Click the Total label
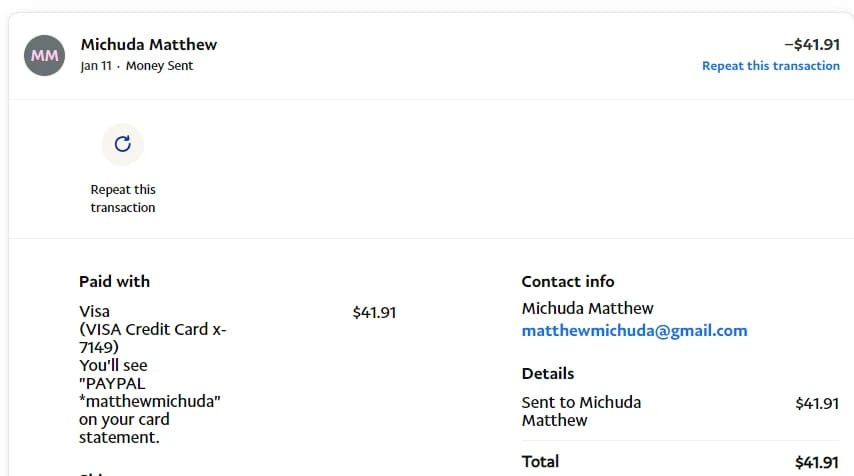The width and height of the screenshot is (854, 476). 540,462
